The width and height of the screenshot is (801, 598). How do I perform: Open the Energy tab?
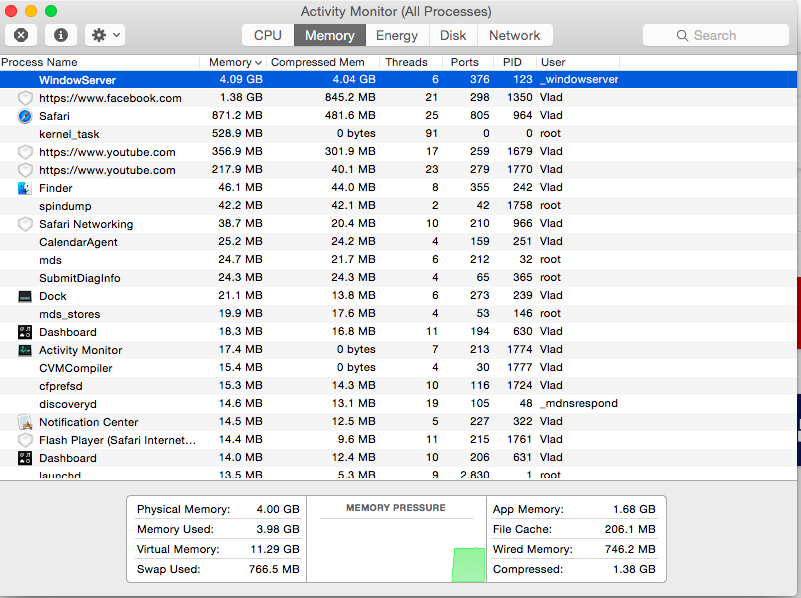(x=397, y=35)
